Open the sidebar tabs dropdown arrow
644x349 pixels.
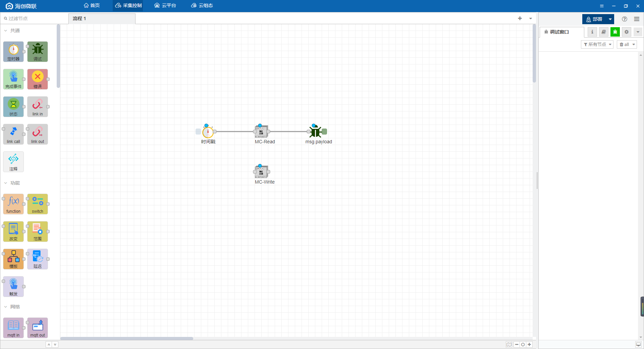coord(638,32)
